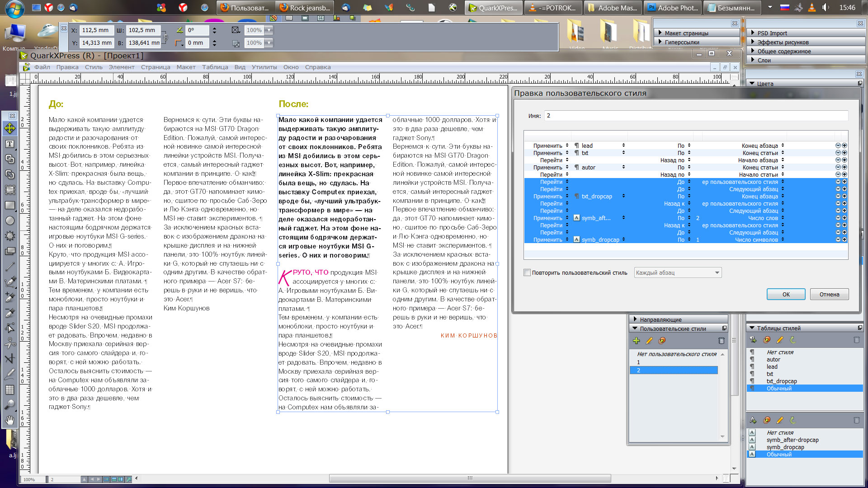The height and width of the screenshot is (488, 868).
Task: Click the Отмена button
Action: tap(829, 294)
